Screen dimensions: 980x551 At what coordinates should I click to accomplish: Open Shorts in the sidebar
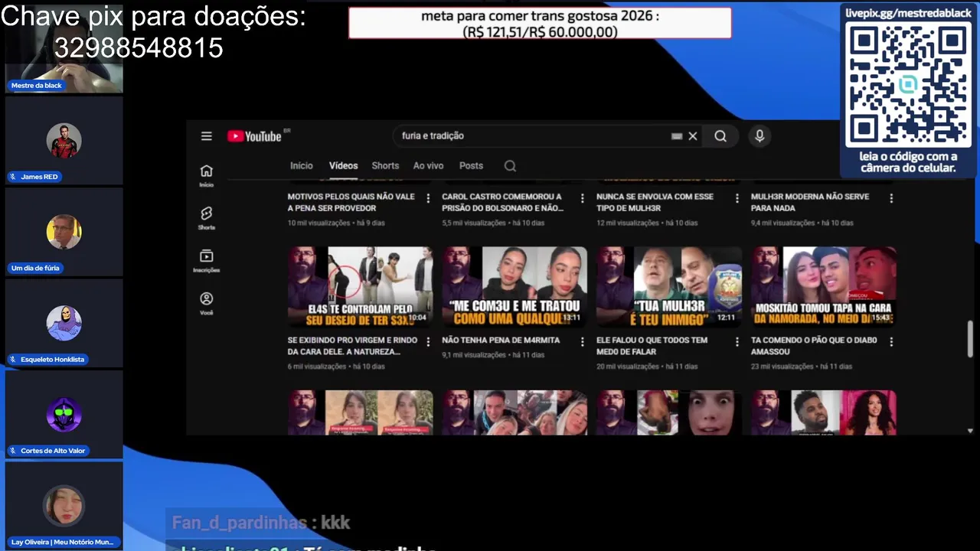point(206,218)
